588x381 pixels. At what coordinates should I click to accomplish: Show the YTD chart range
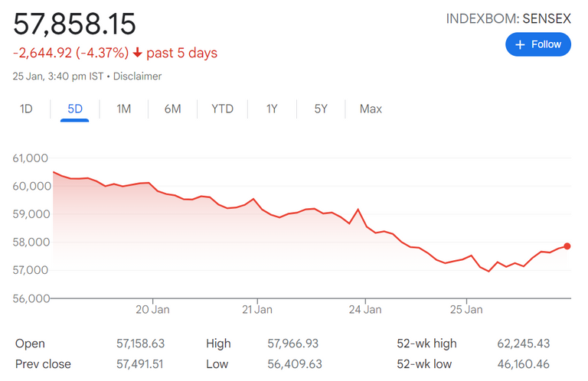pos(222,109)
